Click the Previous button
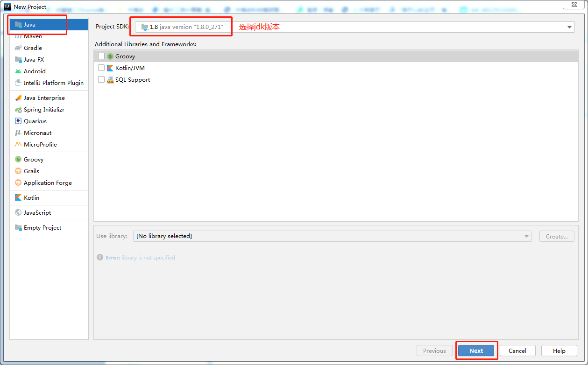The image size is (588, 365). [434, 351]
